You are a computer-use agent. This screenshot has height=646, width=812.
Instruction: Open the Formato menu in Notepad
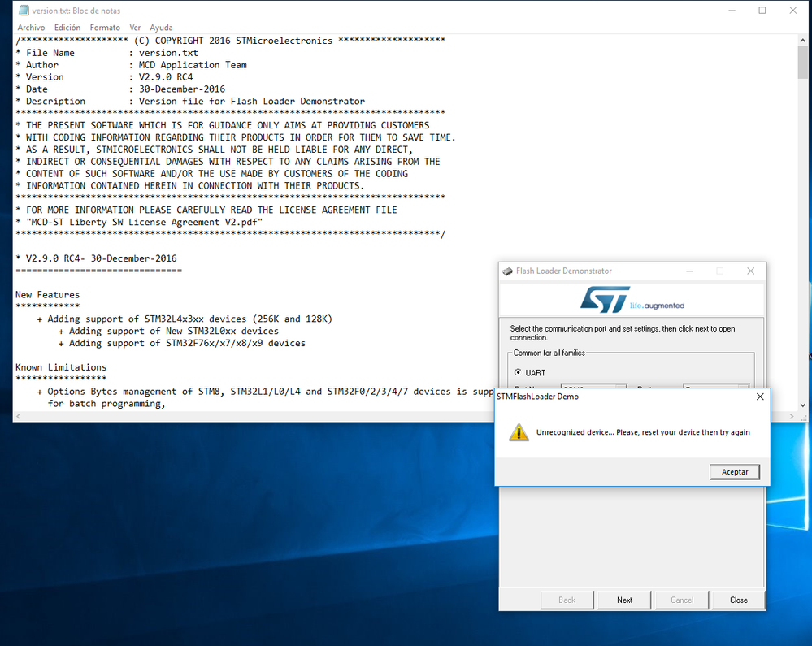tap(105, 28)
